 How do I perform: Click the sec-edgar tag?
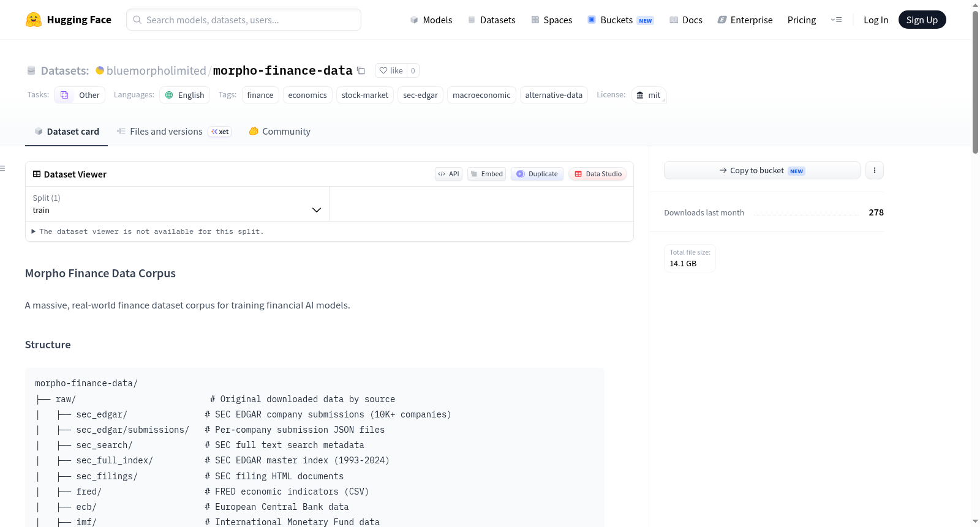click(x=420, y=95)
